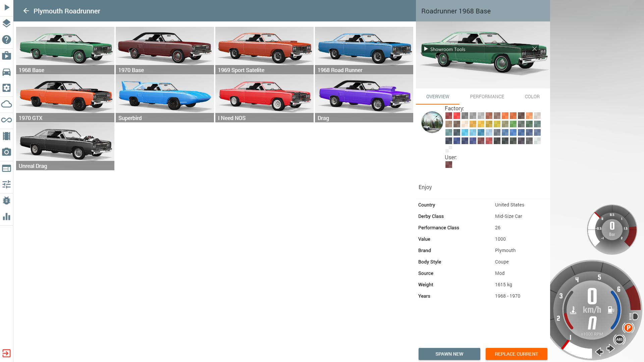This screenshot has width=644, height=362.
Task: Select the purple Drag configuration
Action: tap(364, 99)
